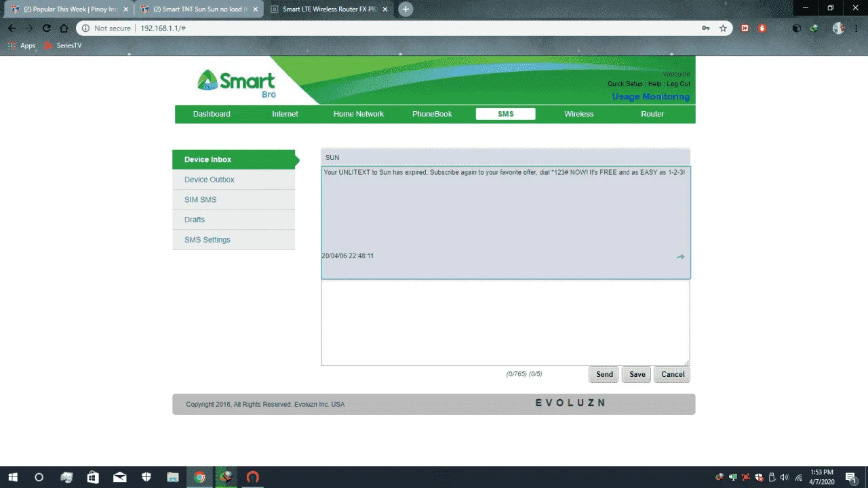Image resolution: width=868 pixels, height=488 pixels.
Task: Click the Not secure site info indicator
Action: (x=105, y=28)
